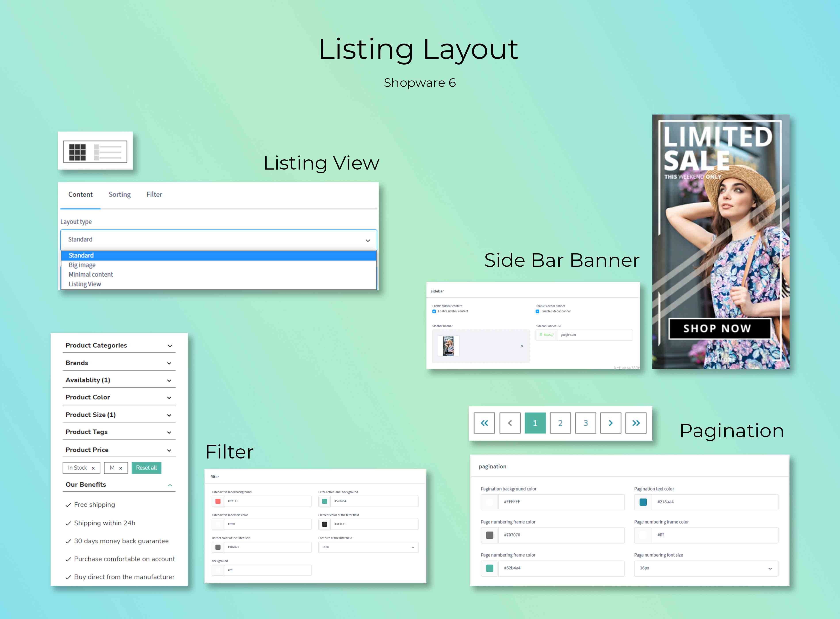Remove the M size filter tag
This screenshot has height=619, width=840.
[121, 468]
